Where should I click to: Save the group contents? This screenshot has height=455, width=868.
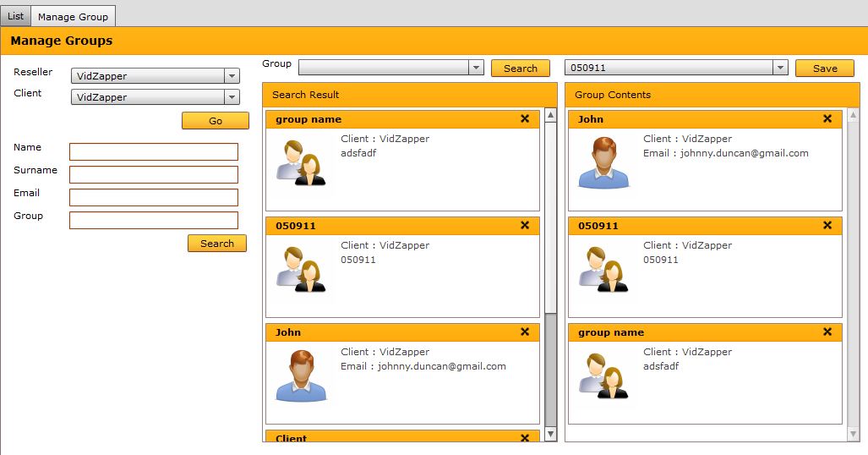[825, 69]
